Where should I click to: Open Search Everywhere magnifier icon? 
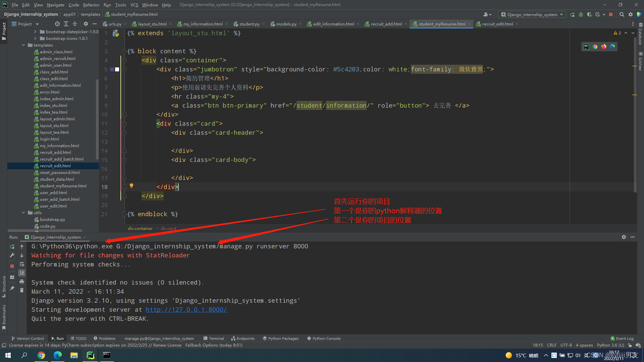[622, 14]
